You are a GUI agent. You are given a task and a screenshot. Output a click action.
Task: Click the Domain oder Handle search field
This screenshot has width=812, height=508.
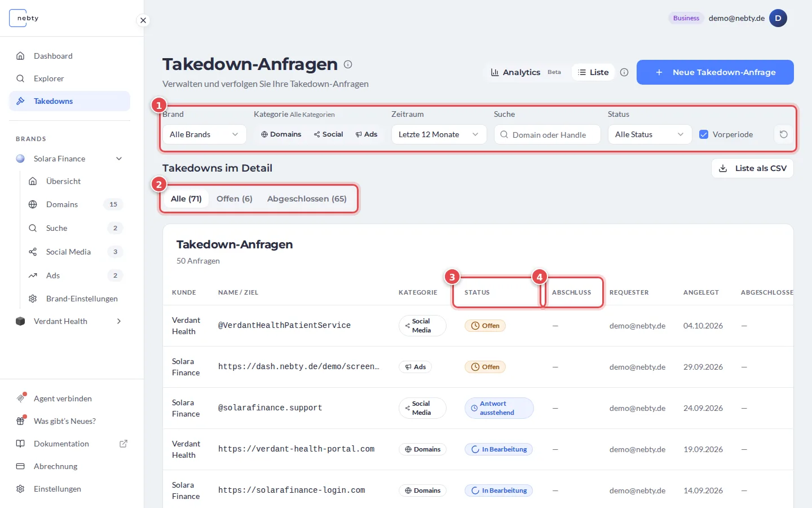548,134
